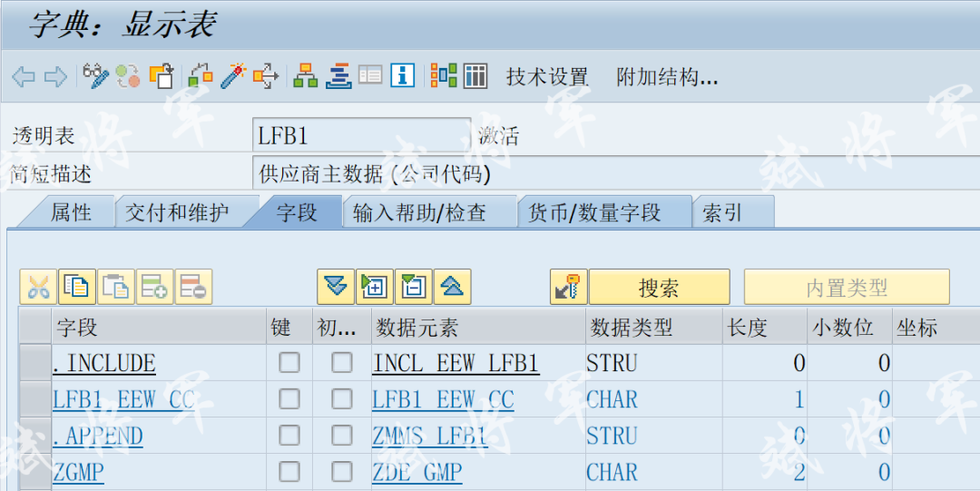Toggle key checkbox for .INCLUDE row

coord(289,362)
